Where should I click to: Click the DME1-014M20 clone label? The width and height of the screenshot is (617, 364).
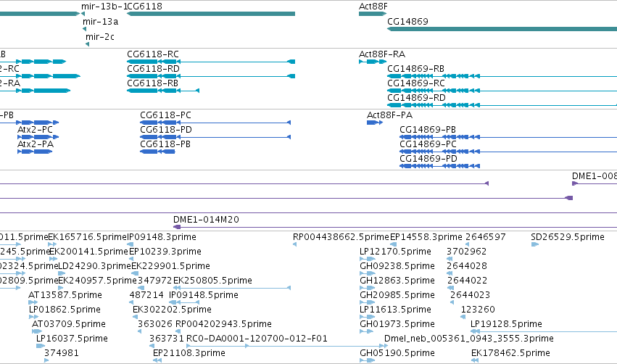click(206, 220)
